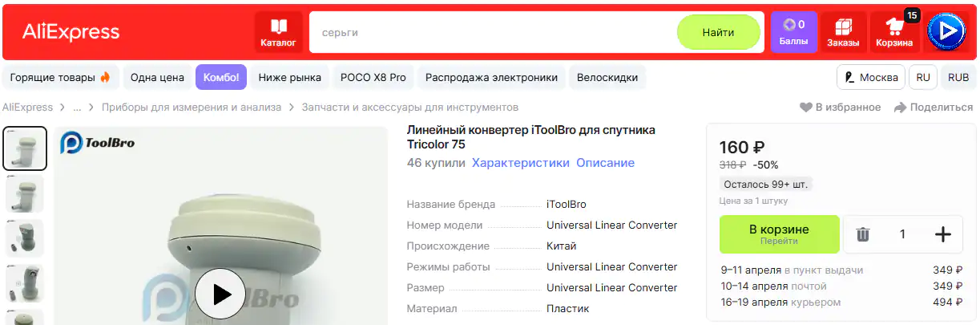Open the Корзина shopping cart
Image resolution: width=980 pixels, height=325 pixels.
click(894, 32)
